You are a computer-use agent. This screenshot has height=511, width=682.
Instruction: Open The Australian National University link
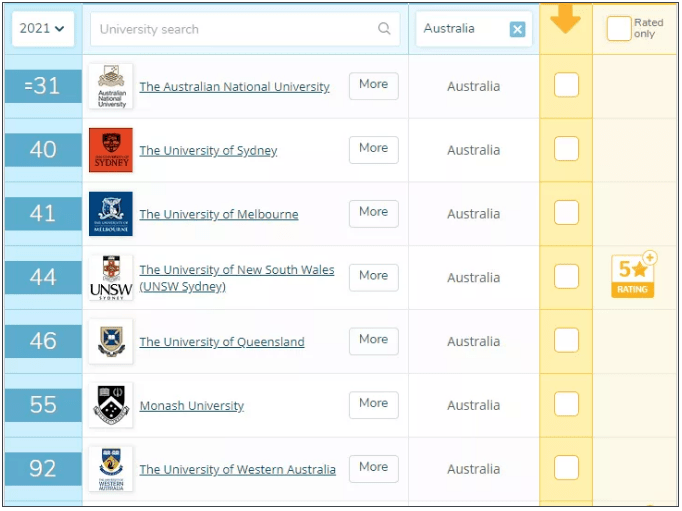pos(234,87)
